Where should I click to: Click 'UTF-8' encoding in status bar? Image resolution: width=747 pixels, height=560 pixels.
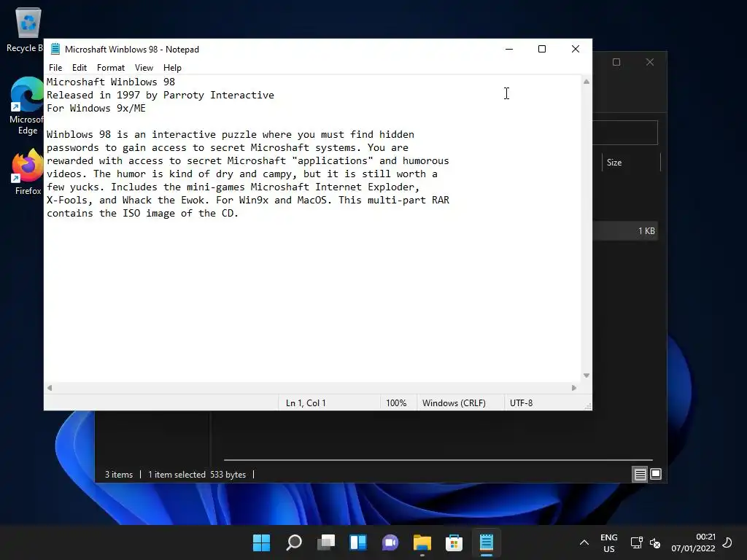(521, 402)
